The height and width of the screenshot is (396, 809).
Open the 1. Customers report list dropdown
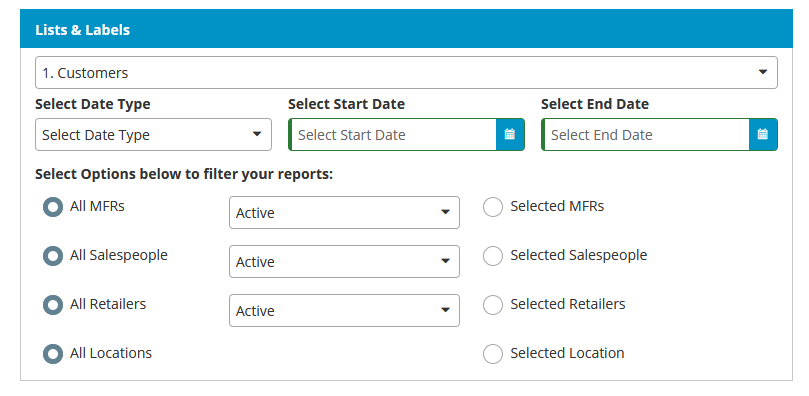pyautogui.click(x=406, y=73)
